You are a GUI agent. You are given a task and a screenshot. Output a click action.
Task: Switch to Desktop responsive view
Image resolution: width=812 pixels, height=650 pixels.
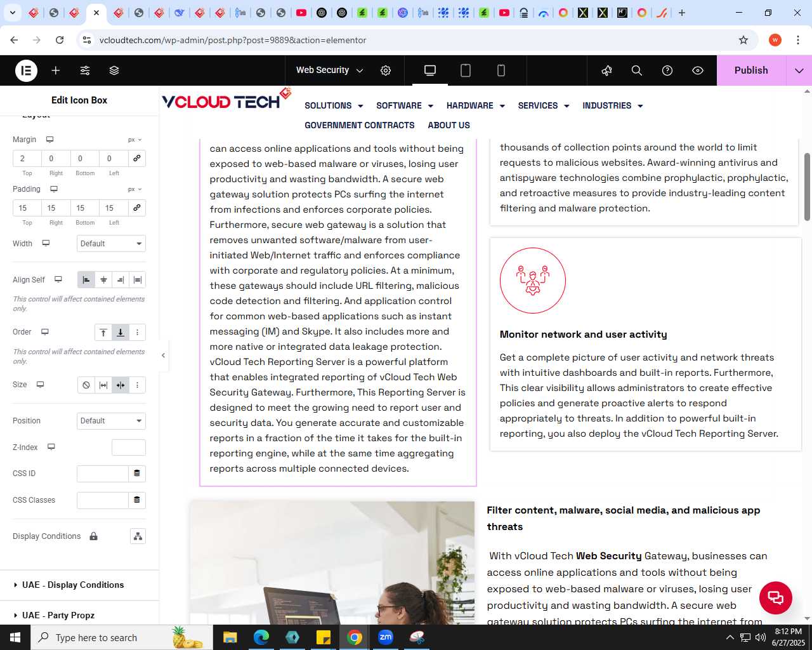(x=430, y=70)
